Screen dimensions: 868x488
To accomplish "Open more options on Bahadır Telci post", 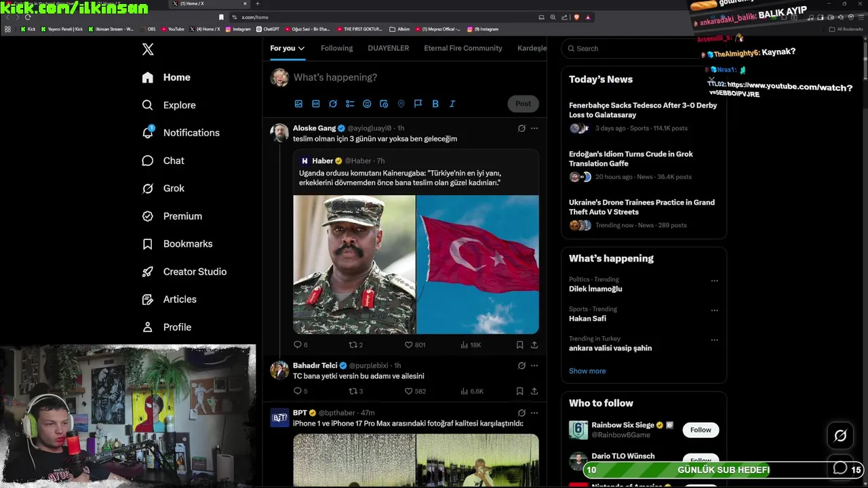I will tap(534, 365).
